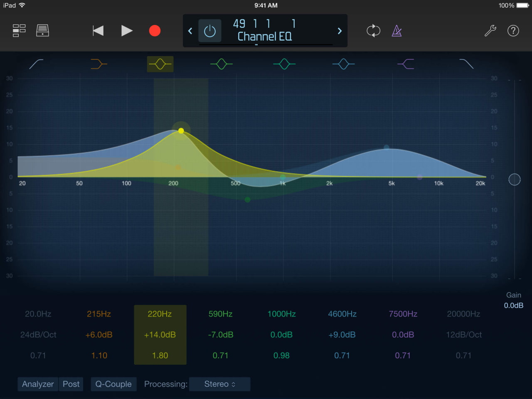The image size is (532, 399).
Task: Select the low shelf band icon
Action: click(99, 64)
